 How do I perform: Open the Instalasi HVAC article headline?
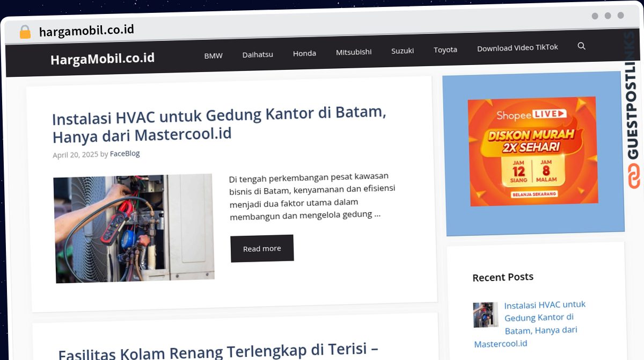[x=219, y=124]
